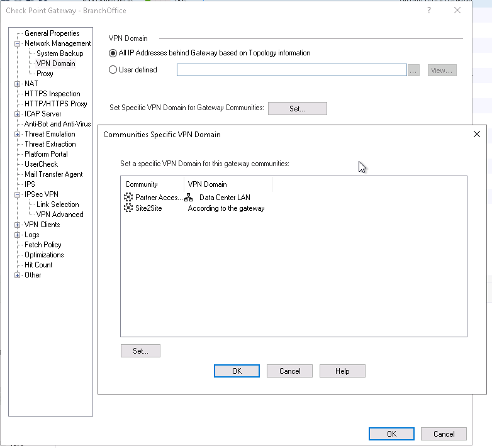Click the ellipsis browse button beside User defined
The height and width of the screenshot is (448, 492).
point(413,70)
